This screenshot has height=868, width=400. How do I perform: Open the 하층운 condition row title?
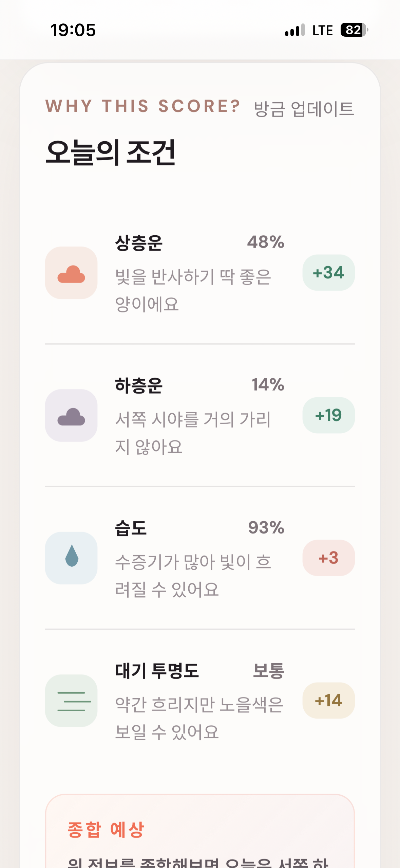tap(139, 385)
